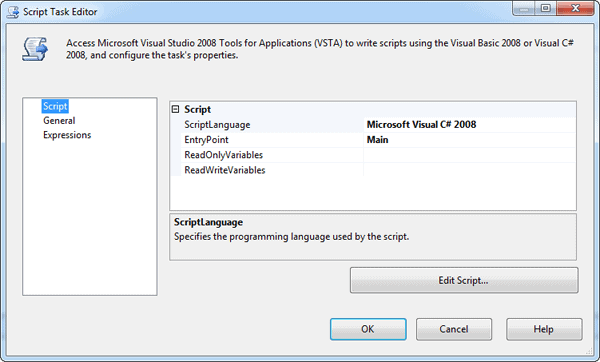Click the empty ReadWriteVariables value field
Screen dimensions: 600x362
[469, 170]
